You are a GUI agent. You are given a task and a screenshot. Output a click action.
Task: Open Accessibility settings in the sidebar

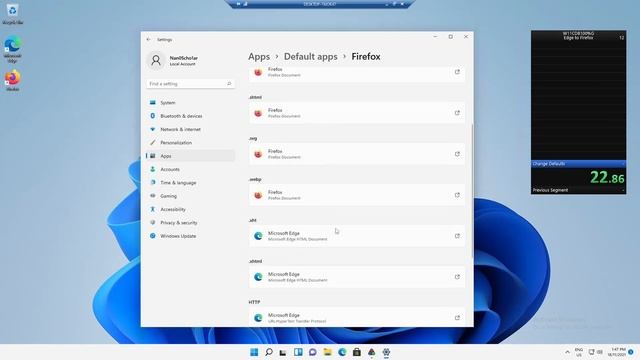(x=190, y=209)
